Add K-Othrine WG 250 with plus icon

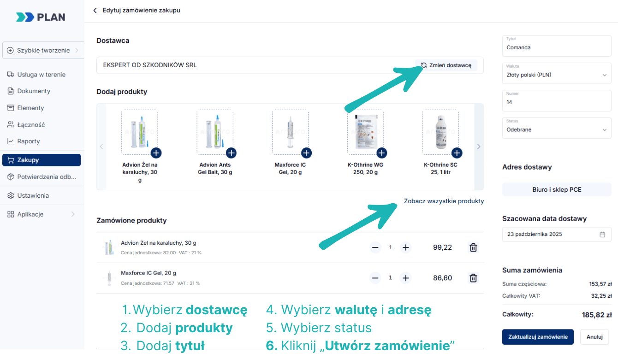[x=381, y=153]
